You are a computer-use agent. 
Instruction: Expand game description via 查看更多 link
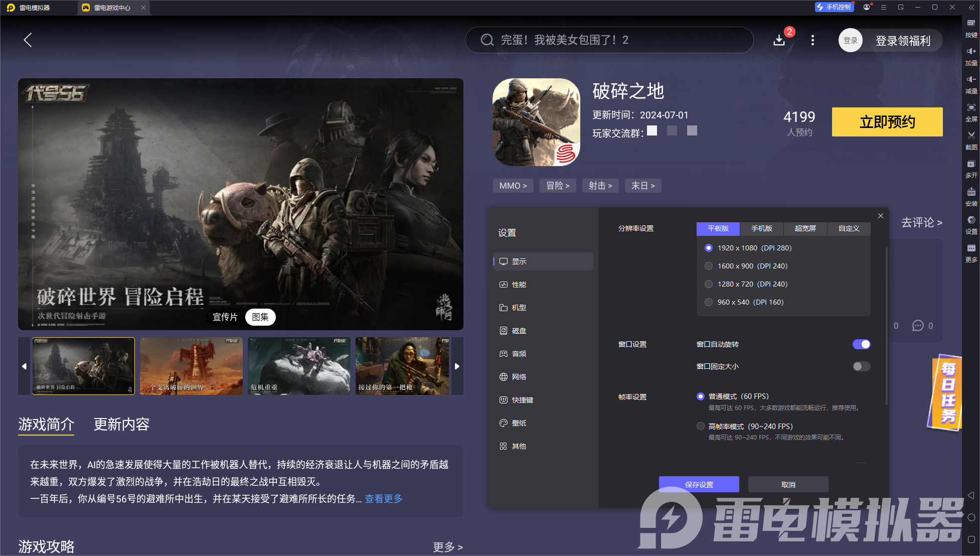pyautogui.click(x=383, y=498)
